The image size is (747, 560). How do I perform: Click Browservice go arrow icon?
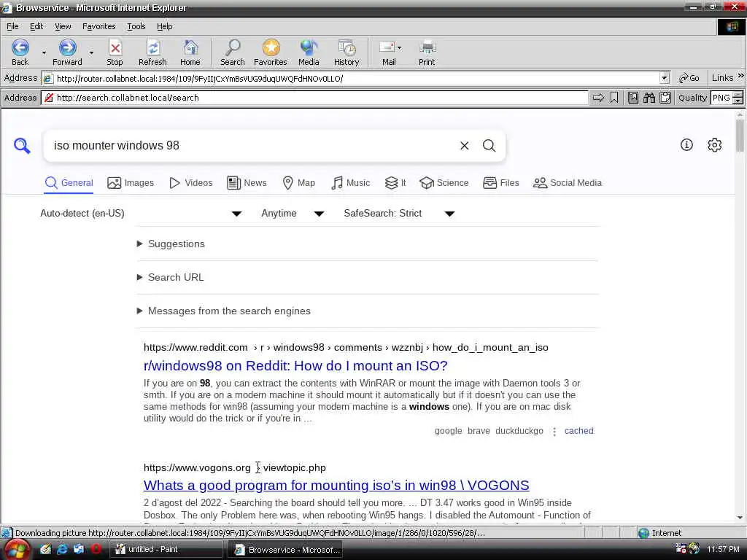[598, 98]
